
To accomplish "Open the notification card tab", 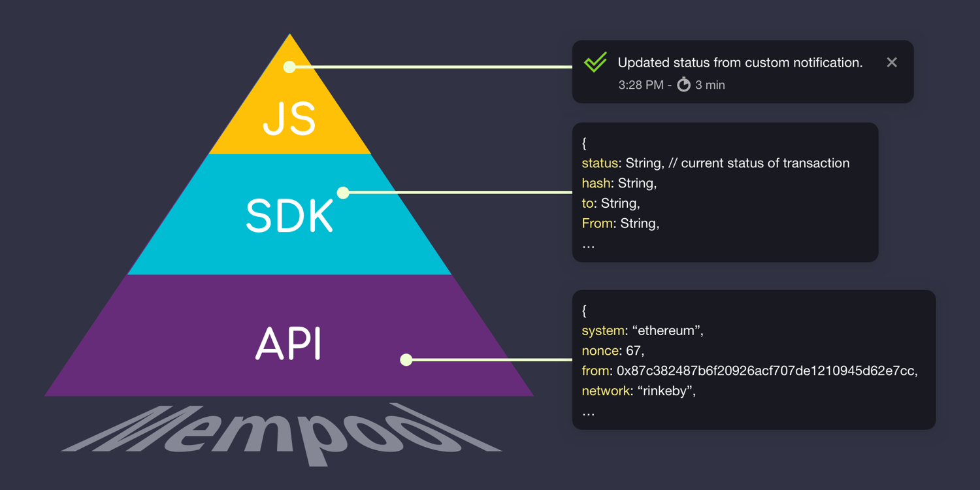I will tap(743, 72).
